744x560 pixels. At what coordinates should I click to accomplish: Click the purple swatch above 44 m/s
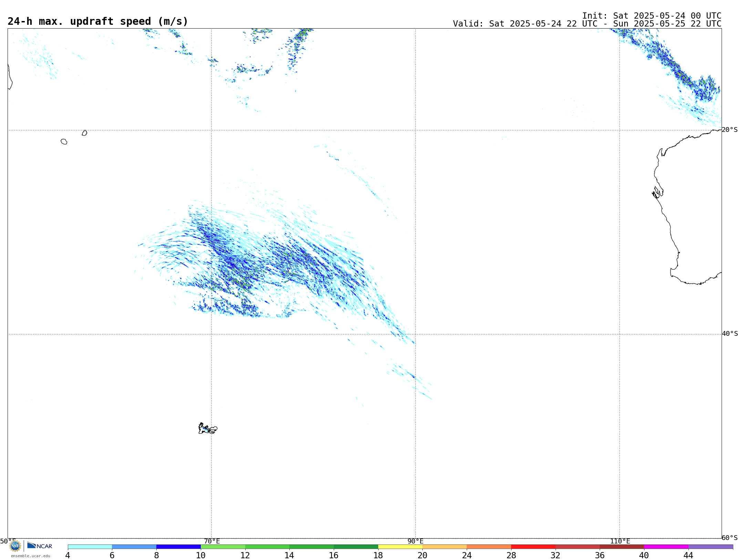click(x=711, y=547)
